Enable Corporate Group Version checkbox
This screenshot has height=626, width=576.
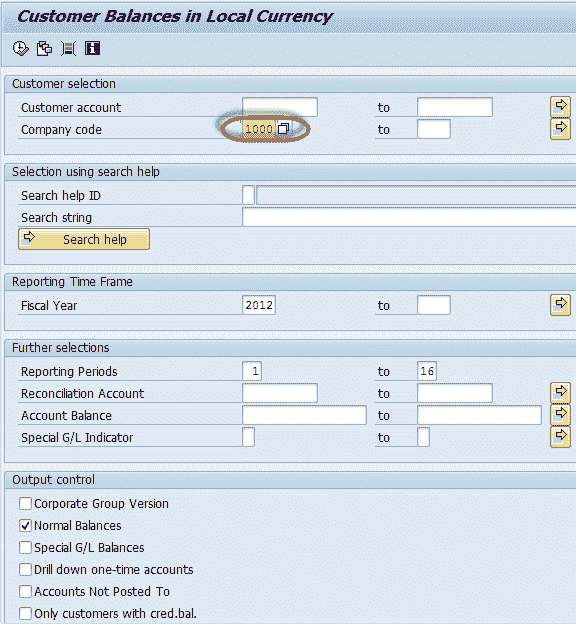pos(25,503)
